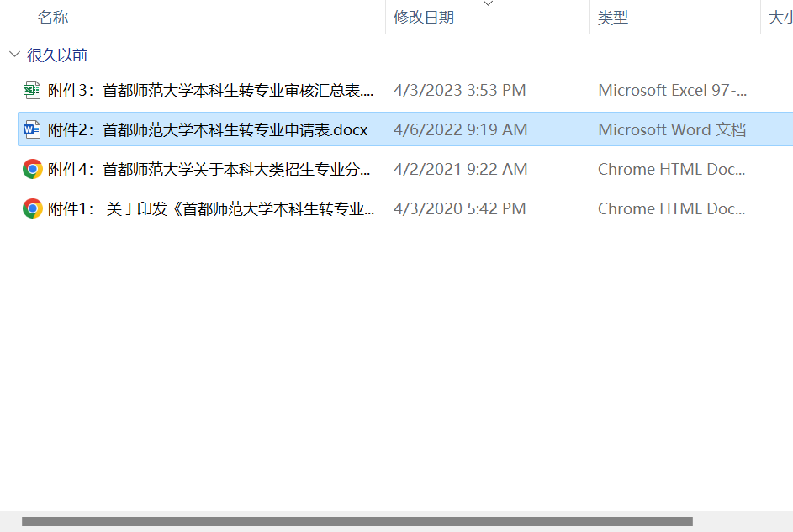Click the sort arrow above 修改日期 column
793x532 pixels.
(x=488, y=3)
